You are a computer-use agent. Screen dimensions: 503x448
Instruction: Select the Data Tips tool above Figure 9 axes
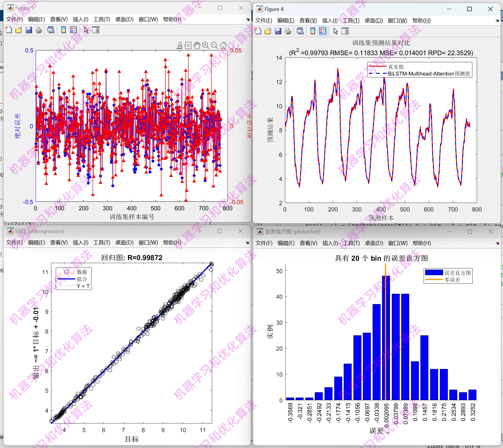point(188,45)
